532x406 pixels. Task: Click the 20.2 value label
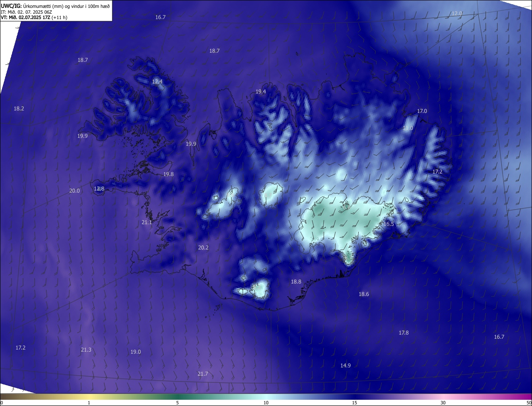[203, 248]
